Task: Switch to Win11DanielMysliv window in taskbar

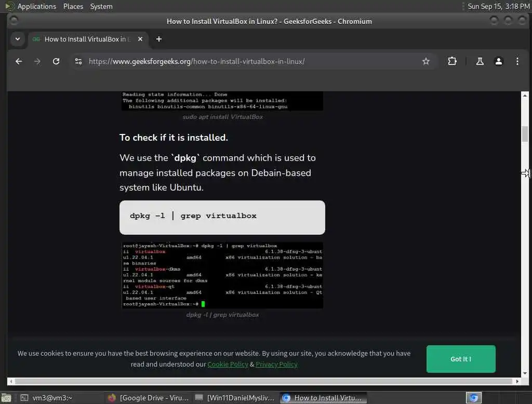Action: (235, 398)
